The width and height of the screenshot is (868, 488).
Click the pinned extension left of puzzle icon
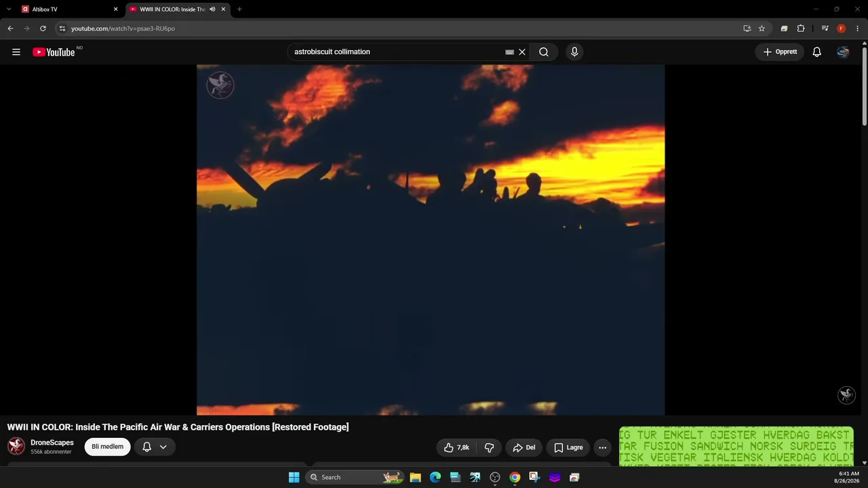[784, 28]
